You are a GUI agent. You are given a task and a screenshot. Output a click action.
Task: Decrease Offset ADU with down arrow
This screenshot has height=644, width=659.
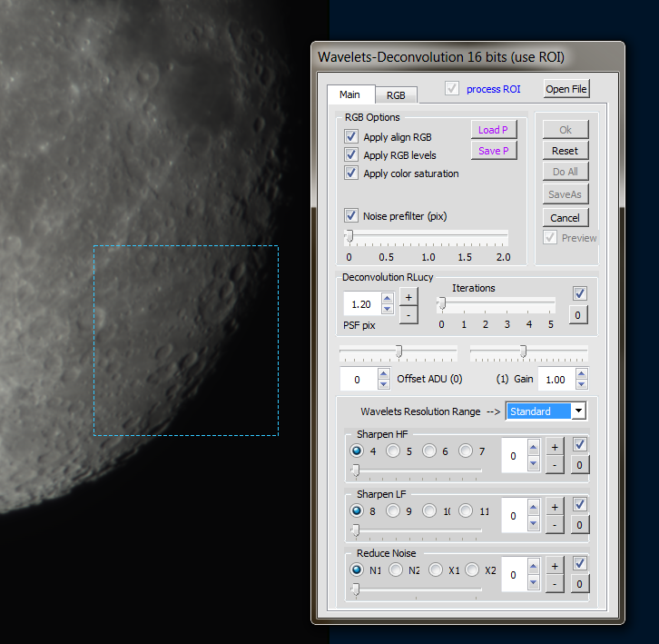384,384
